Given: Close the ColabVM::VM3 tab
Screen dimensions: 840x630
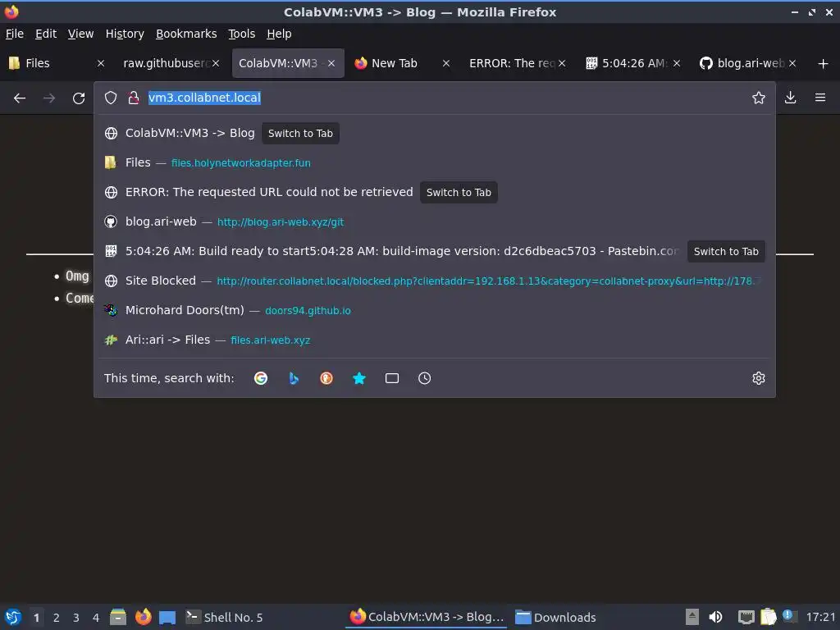Looking at the screenshot, I should 331,63.
